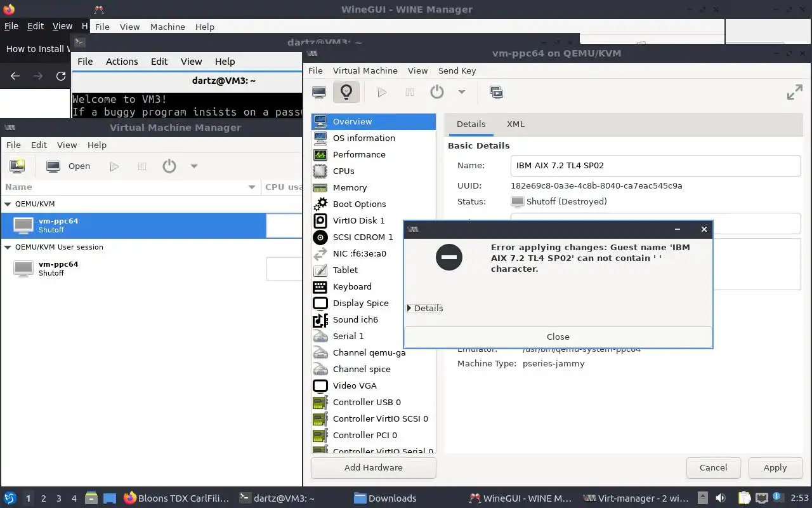Open Actions menu in terminal window
Image resolution: width=812 pixels, height=508 pixels.
pyautogui.click(x=122, y=62)
